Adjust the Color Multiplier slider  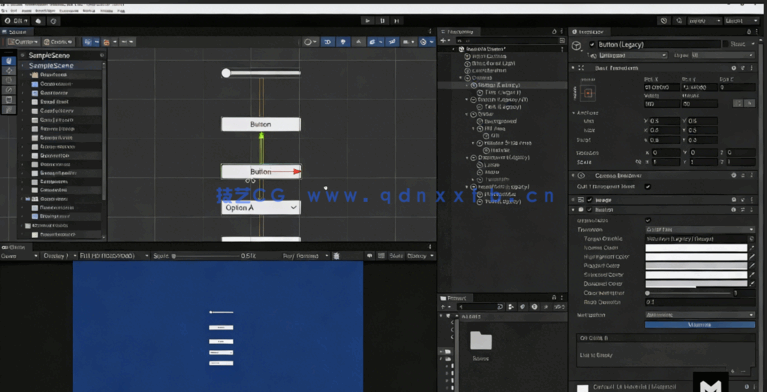pyautogui.click(x=689, y=293)
